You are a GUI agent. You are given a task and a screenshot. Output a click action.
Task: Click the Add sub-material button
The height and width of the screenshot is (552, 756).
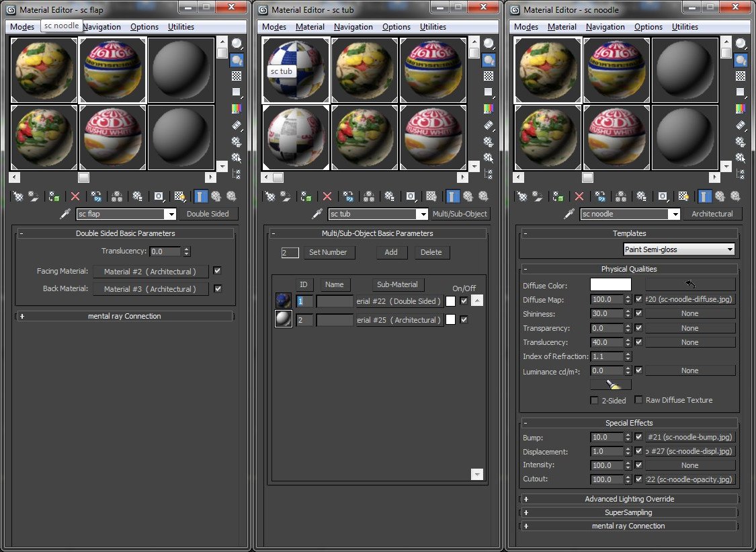tap(391, 252)
